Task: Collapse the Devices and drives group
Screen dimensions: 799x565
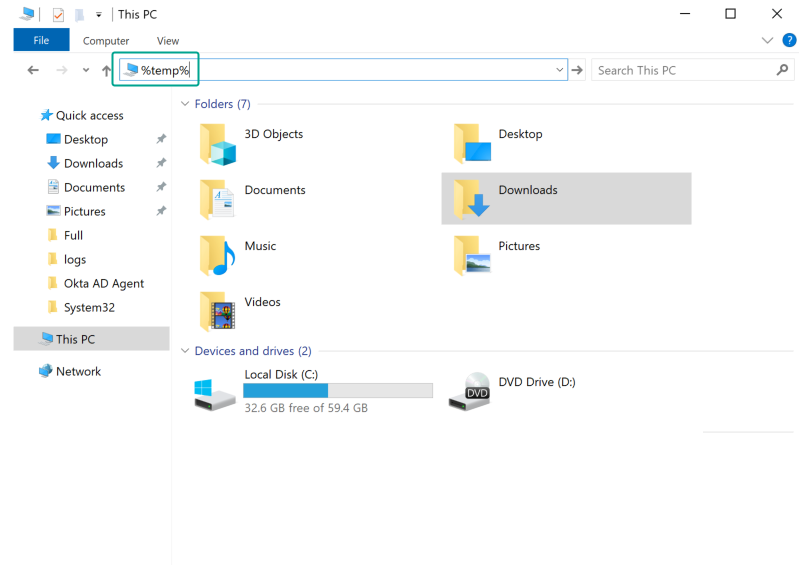Action: (x=185, y=351)
